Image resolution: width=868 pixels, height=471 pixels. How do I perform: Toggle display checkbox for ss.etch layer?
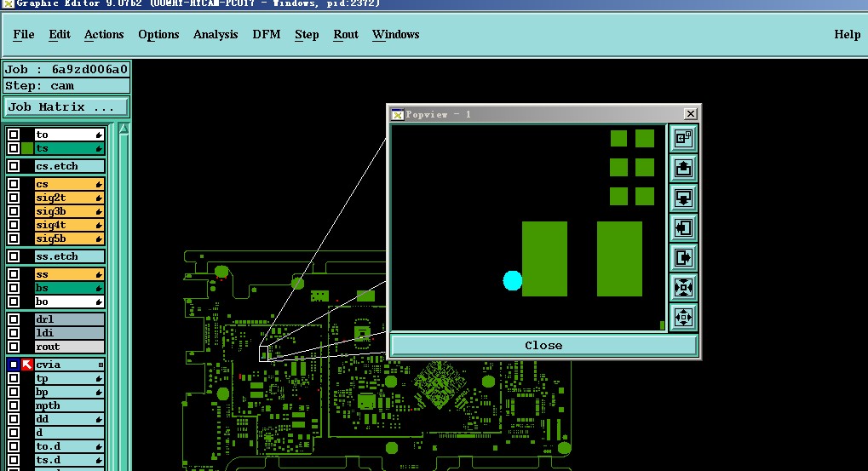pyautogui.click(x=14, y=256)
